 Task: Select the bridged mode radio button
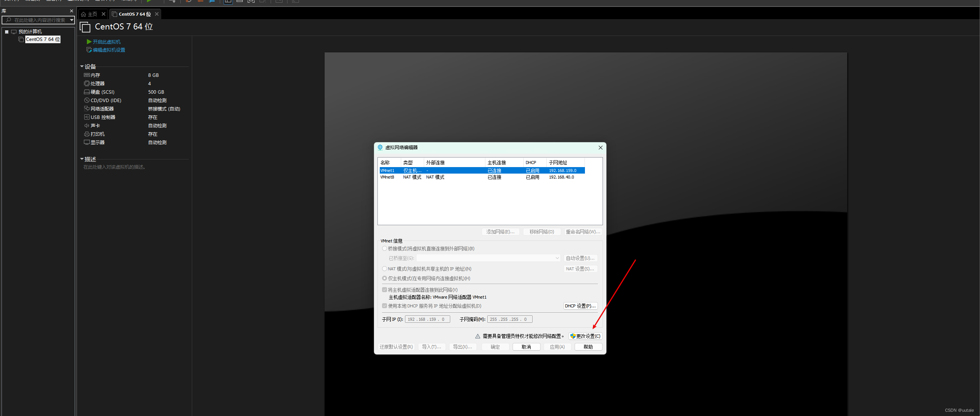point(384,249)
